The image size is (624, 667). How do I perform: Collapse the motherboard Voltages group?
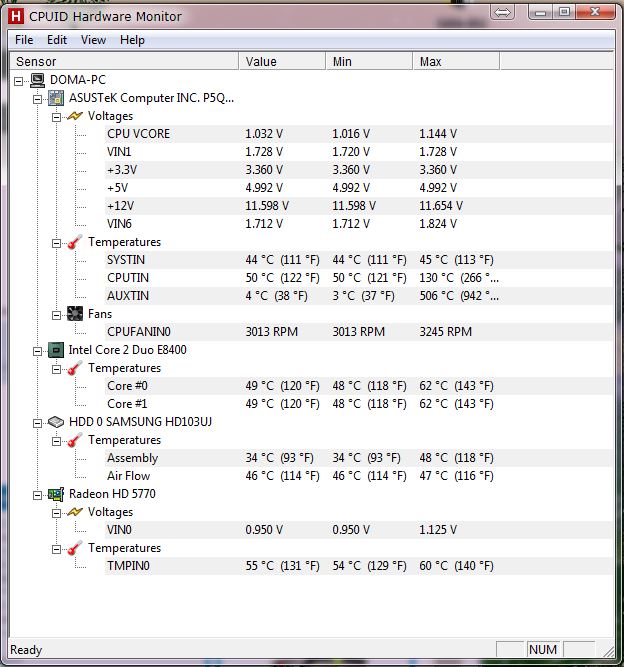[56, 117]
